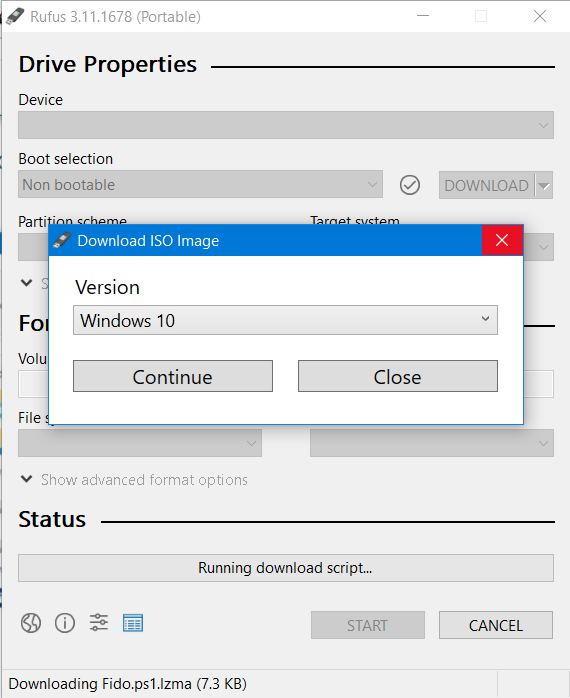Open the settings sliders icon

point(99,622)
